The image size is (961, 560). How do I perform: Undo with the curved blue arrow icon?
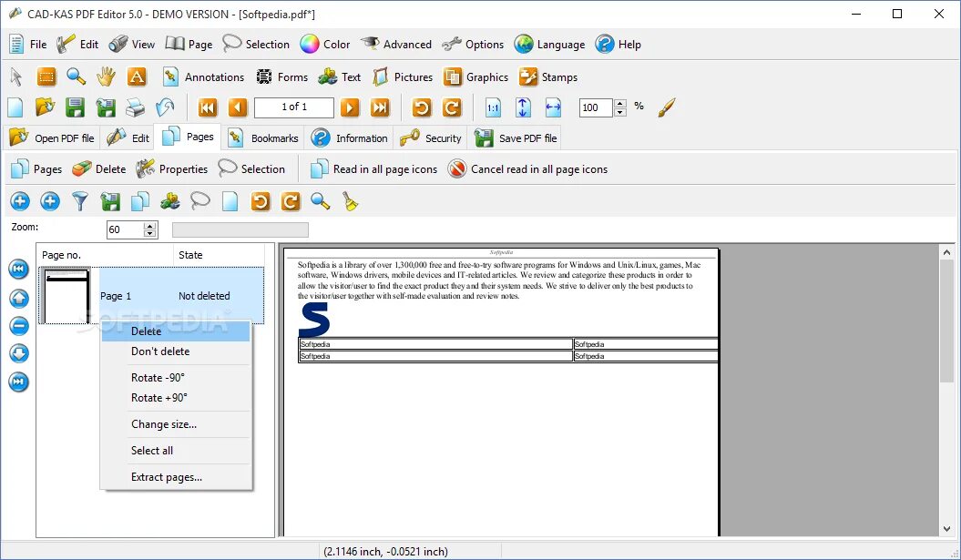(x=165, y=107)
